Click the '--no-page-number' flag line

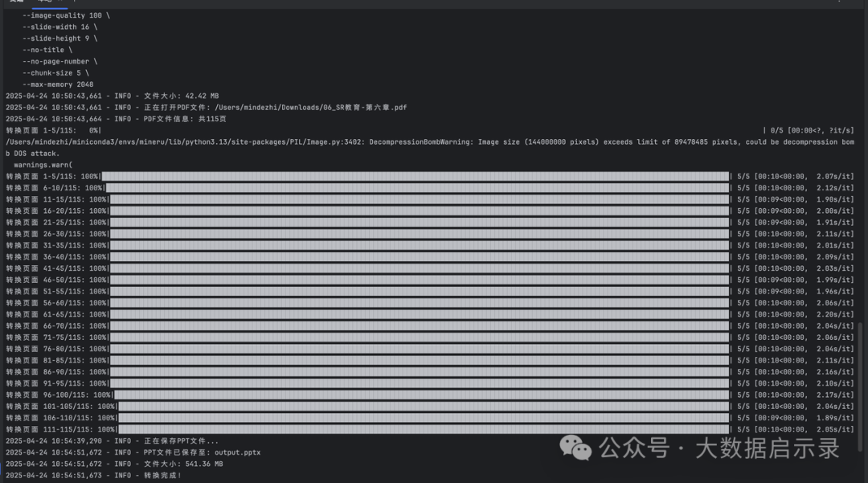pos(59,62)
